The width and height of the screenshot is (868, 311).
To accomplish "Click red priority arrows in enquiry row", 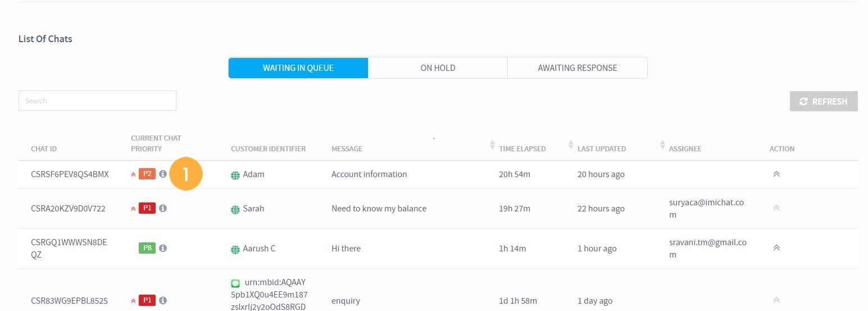I will coord(133,301).
